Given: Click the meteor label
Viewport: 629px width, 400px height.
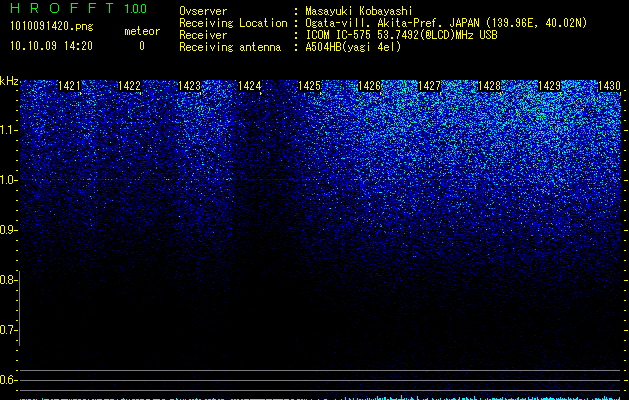Looking at the screenshot, I should click(142, 31).
